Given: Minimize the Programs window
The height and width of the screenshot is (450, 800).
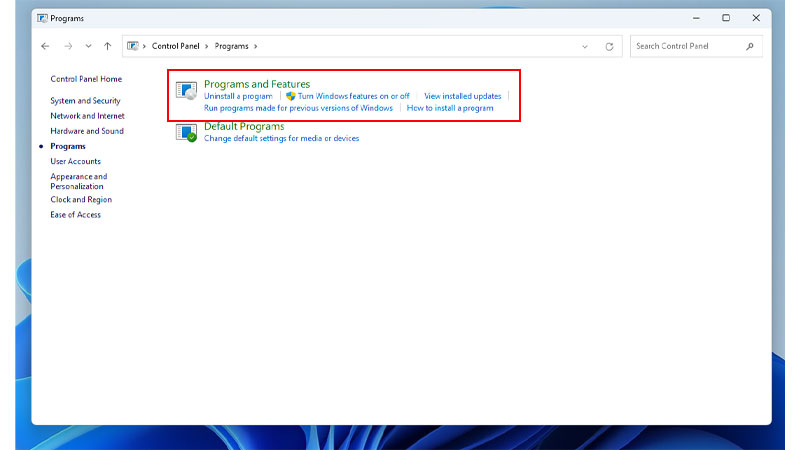Looking at the screenshot, I should [696, 18].
